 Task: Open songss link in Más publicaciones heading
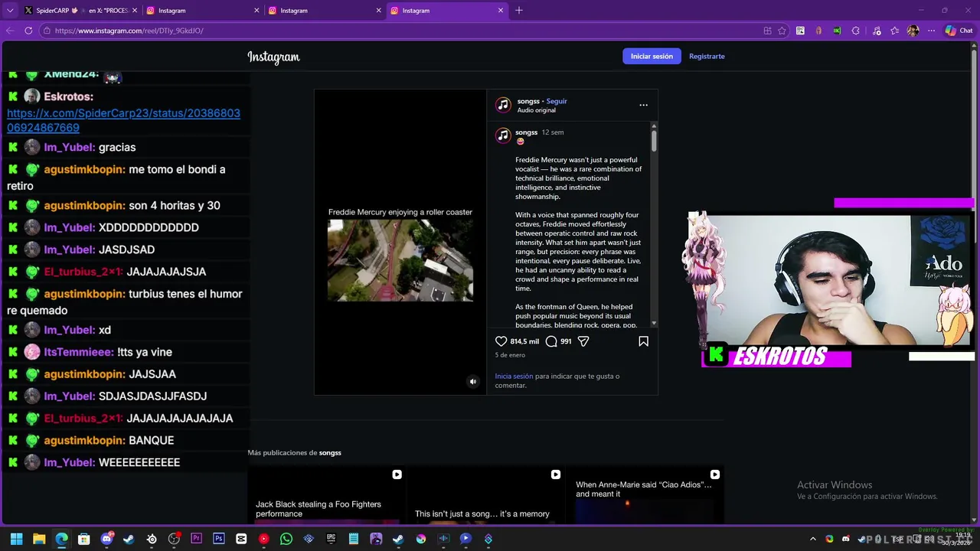coord(330,452)
